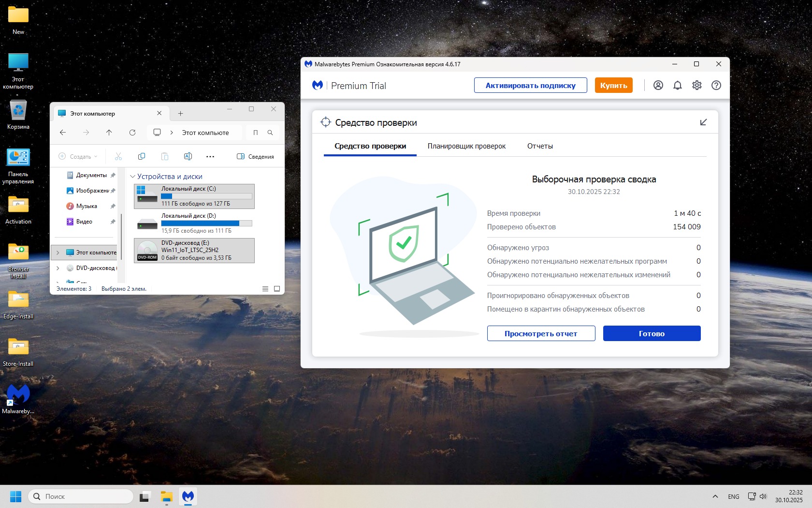Click the Просмотреть отчет button

tap(541, 333)
